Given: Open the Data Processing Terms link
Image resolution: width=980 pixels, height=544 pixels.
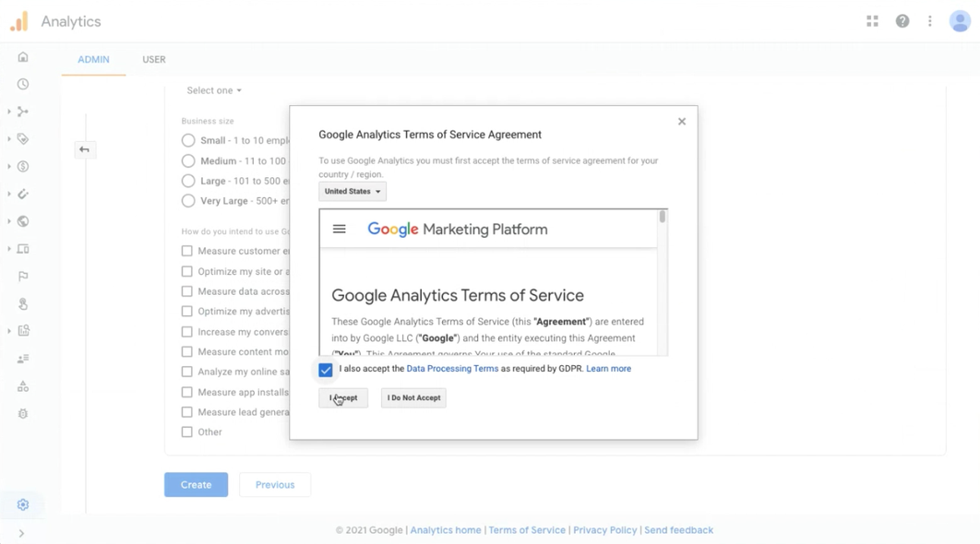Looking at the screenshot, I should coord(452,369).
